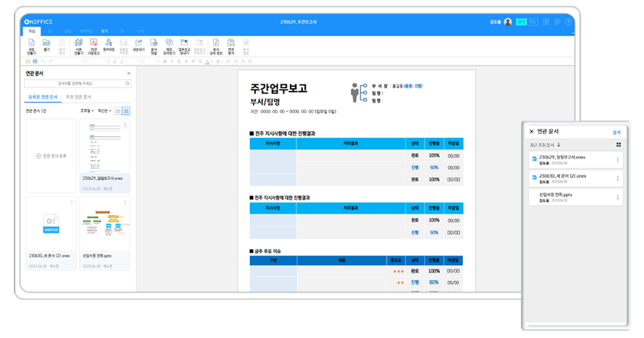644x338 pixels.
Task: Click the highlighter color swatch
Action: pos(218,61)
